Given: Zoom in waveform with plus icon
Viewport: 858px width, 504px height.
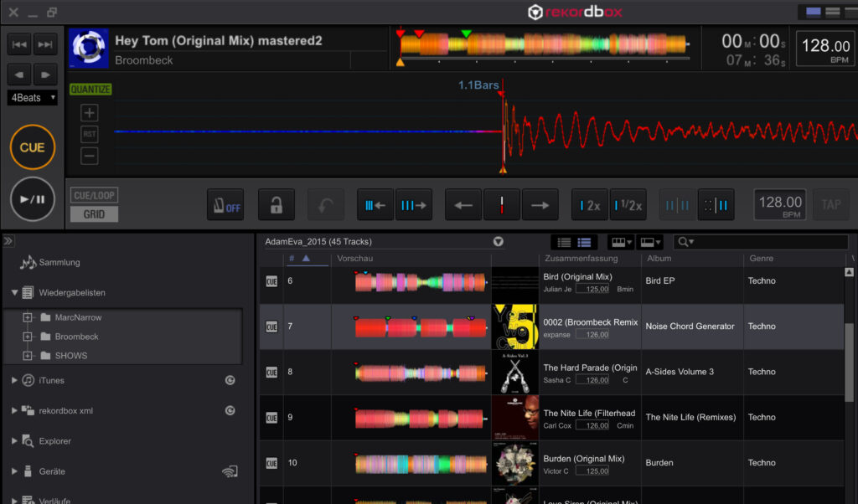Looking at the screenshot, I should [x=89, y=113].
